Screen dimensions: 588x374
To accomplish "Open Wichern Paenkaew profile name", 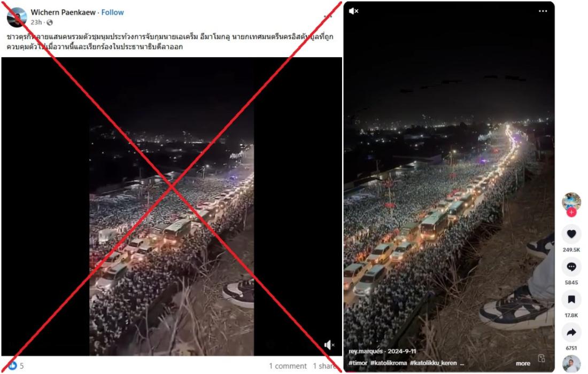I will (63, 12).
